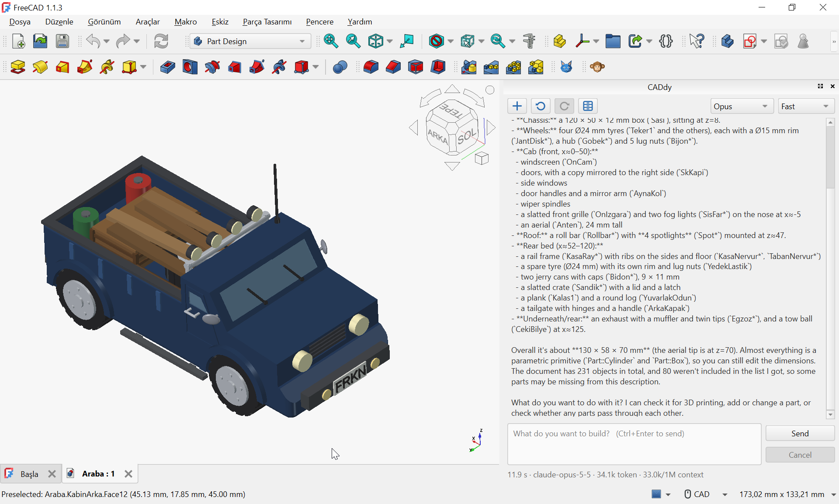Fit all content in view icon

tap(331, 41)
